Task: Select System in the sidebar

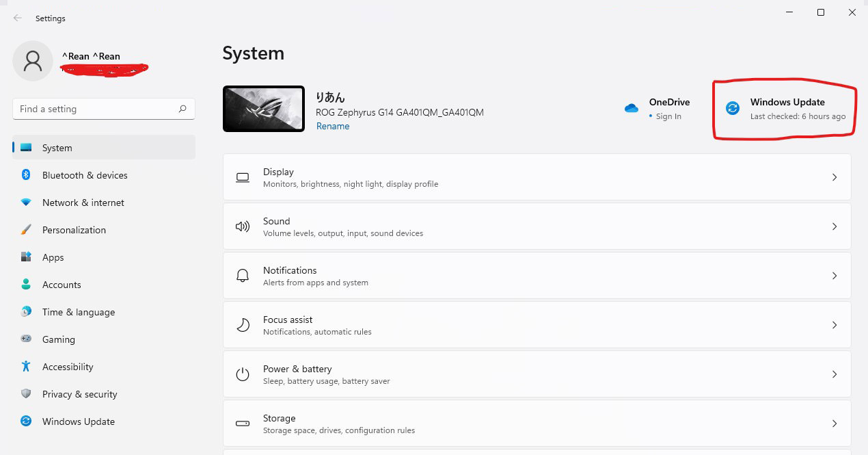Action: tap(104, 148)
